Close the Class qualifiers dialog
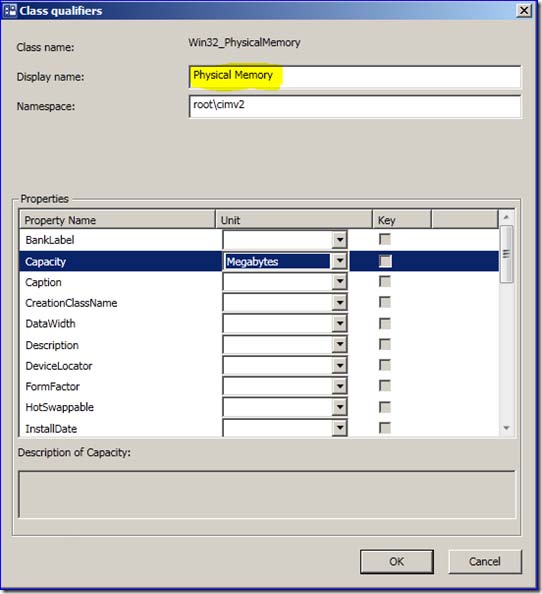 (x=524, y=10)
